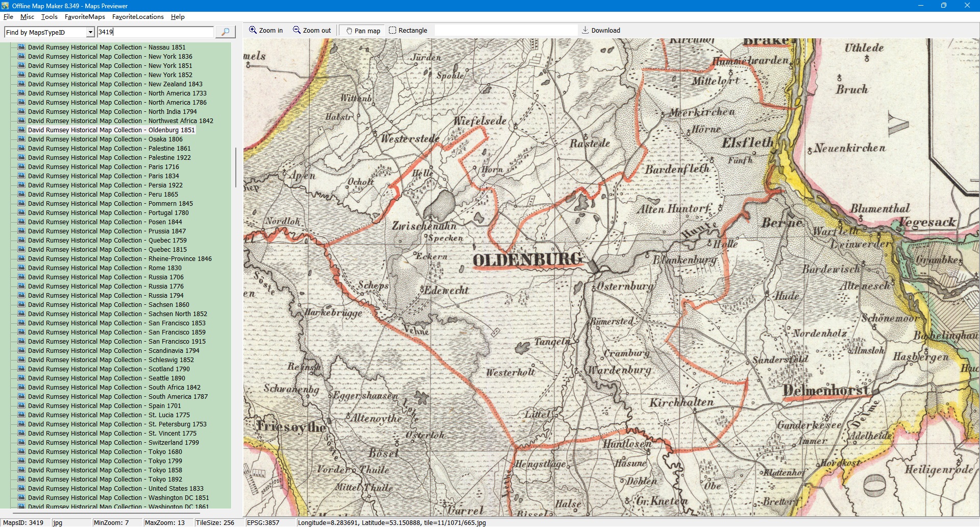Select the San Francisco 1915 map entry
980x527 pixels.
pos(116,342)
